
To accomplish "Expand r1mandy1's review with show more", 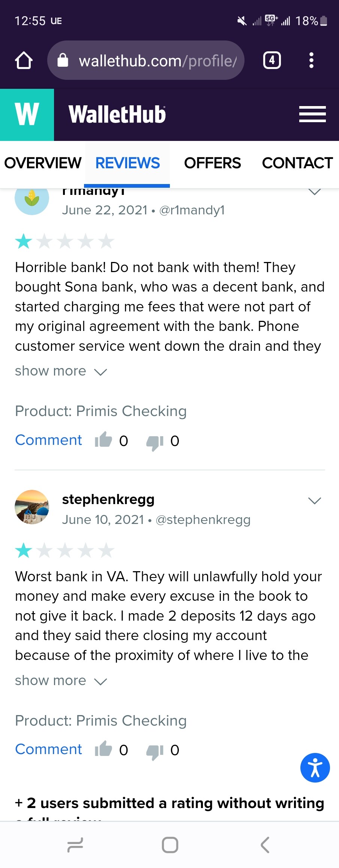I will coord(61,371).
